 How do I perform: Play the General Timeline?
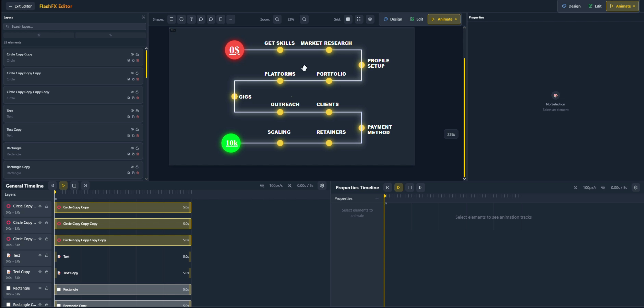click(x=63, y=186)
